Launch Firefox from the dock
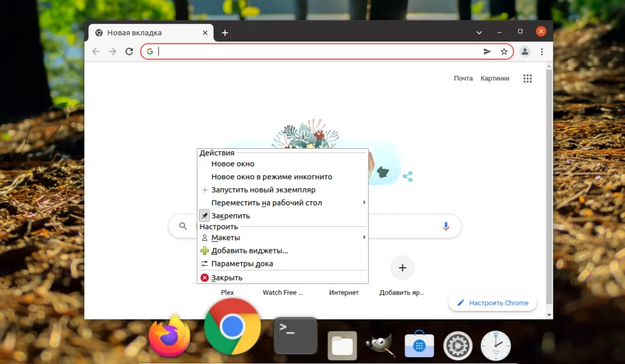 169,336
